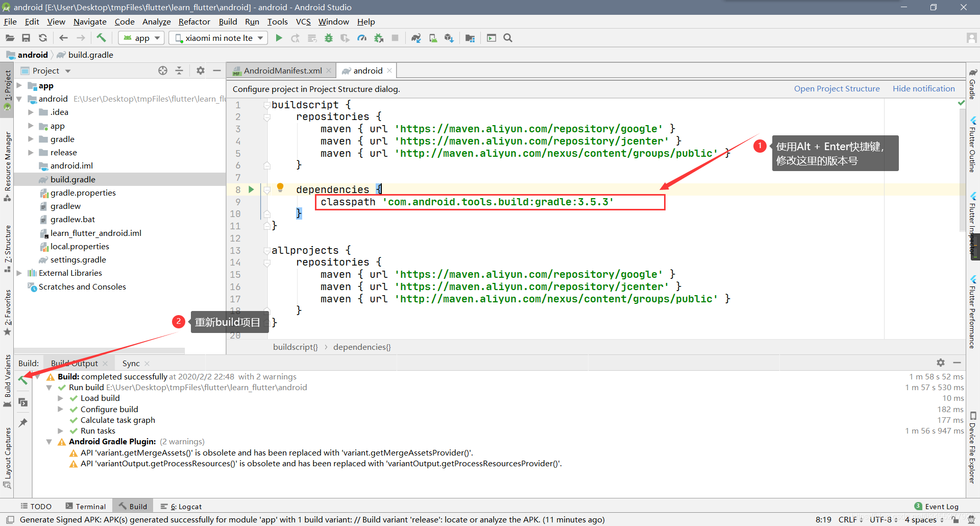Click Hide notification link
Screen dimensions: 980x526
pyautogui.click(x=923, y=89)
